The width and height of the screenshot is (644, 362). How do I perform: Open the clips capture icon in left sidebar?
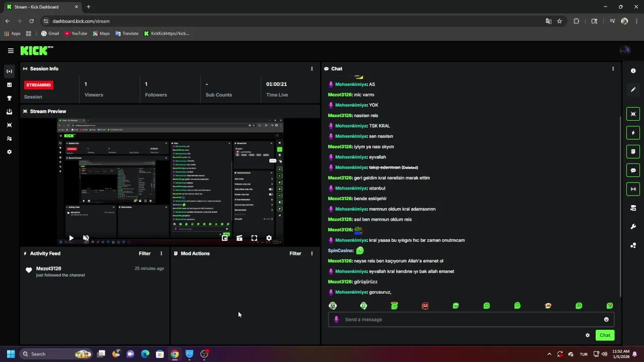[9, 125]
